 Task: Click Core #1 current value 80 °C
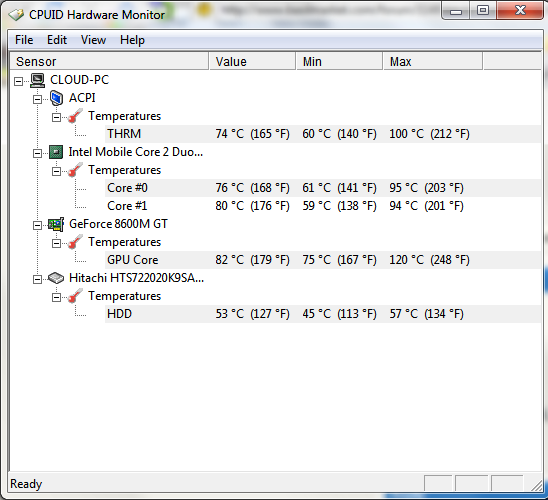pyautogui.click(x=252, y=206)
